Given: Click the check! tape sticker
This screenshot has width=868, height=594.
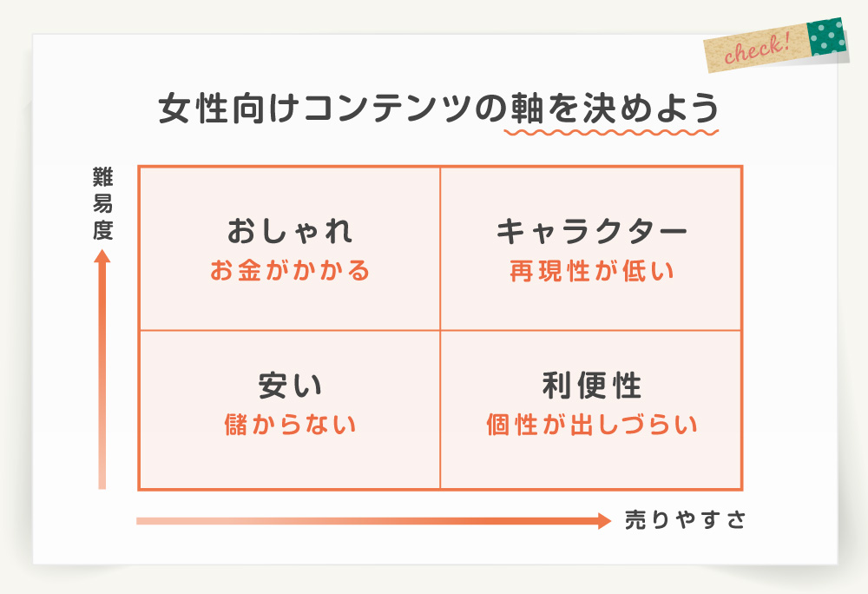Looking at the screenshot, I should [x=775, y=45].
